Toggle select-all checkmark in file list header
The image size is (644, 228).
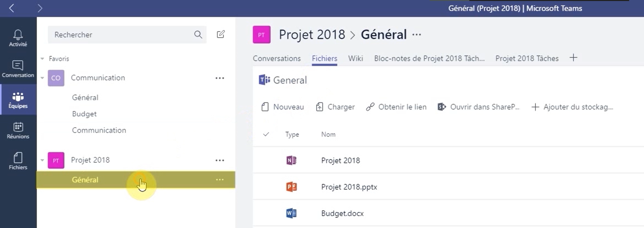click(266, 134)
